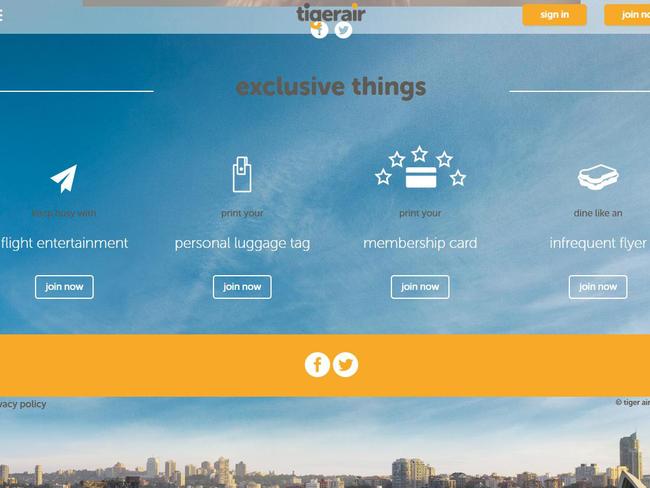650x488 pixels.
Task: Click the Facebook icon under the header logo
Action: coord(319,30)
